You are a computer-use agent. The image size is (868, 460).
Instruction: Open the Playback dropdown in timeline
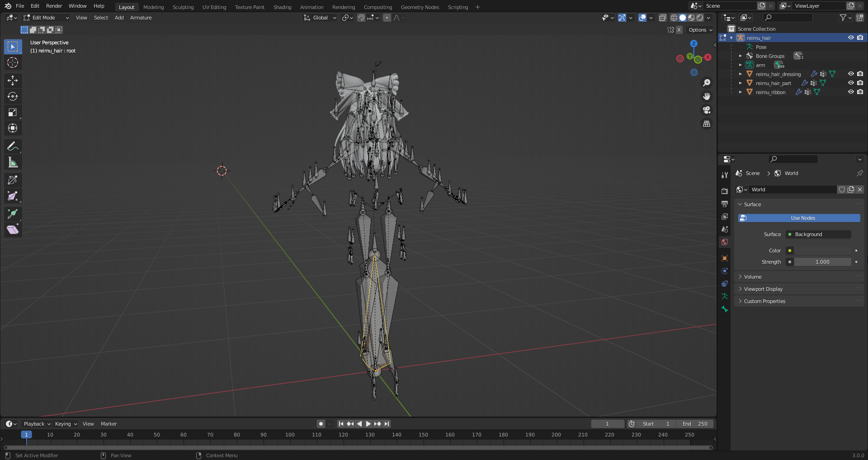click(x=37, y=424)
